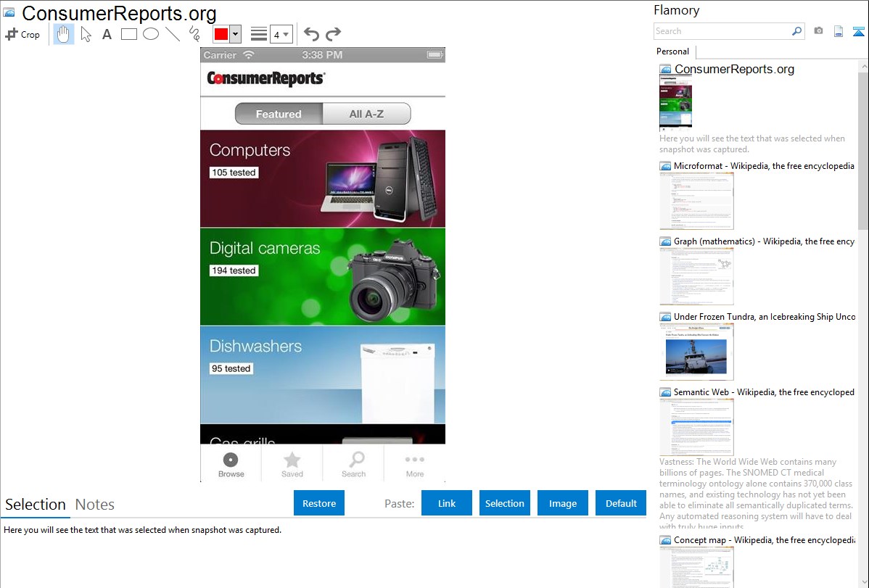Open the Semantic Web snapshot thumbnail
The width and height of the screenshot is (869, 588).
point(696,427)
